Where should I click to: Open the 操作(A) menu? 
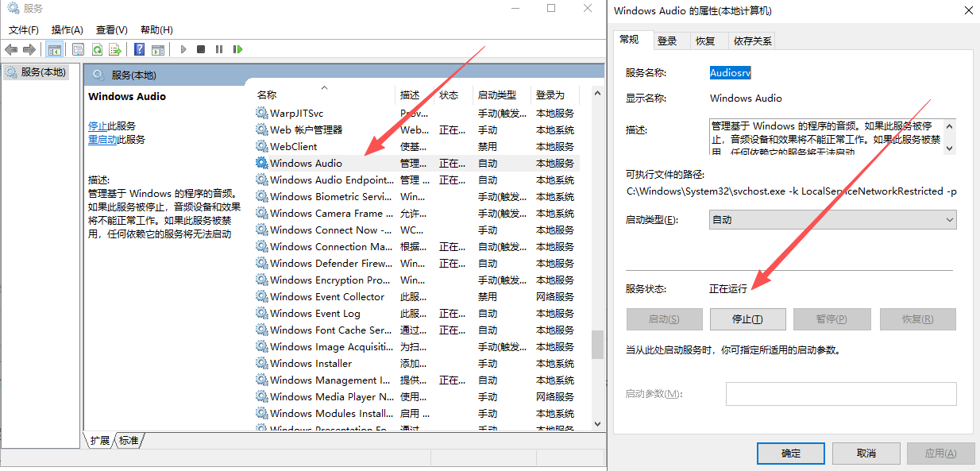point(68,29)
